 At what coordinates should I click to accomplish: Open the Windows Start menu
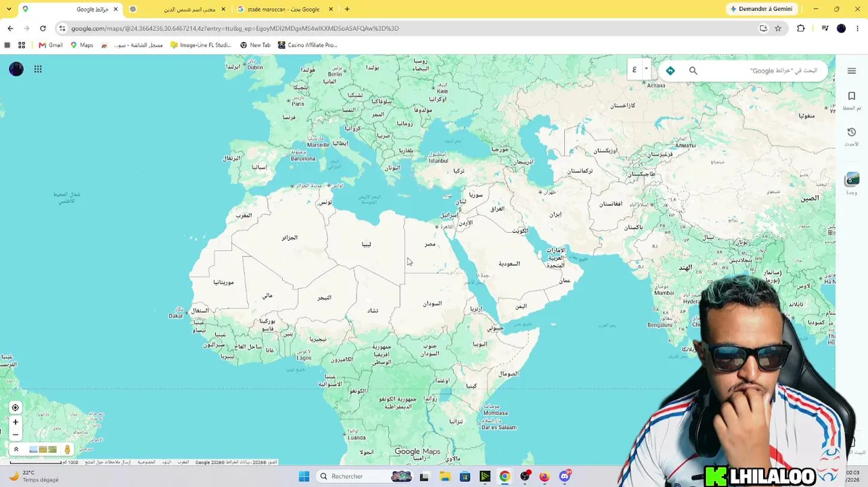click(x=304, y=476)
